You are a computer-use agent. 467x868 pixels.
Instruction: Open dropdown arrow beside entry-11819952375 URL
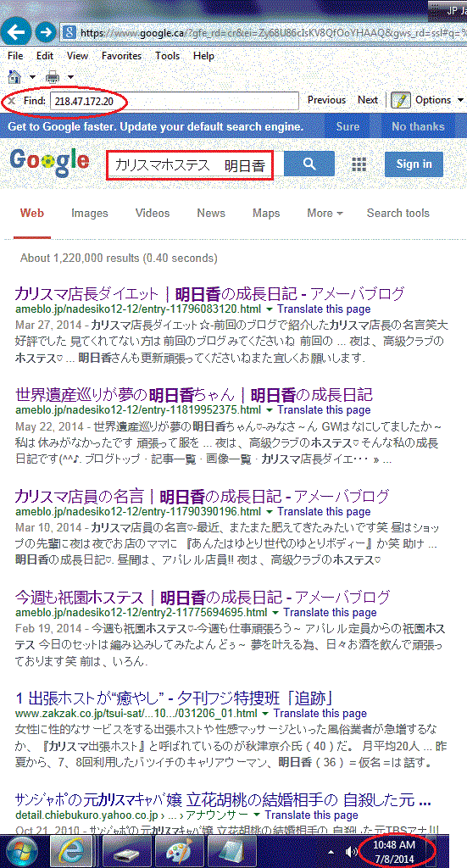(269, 410)
